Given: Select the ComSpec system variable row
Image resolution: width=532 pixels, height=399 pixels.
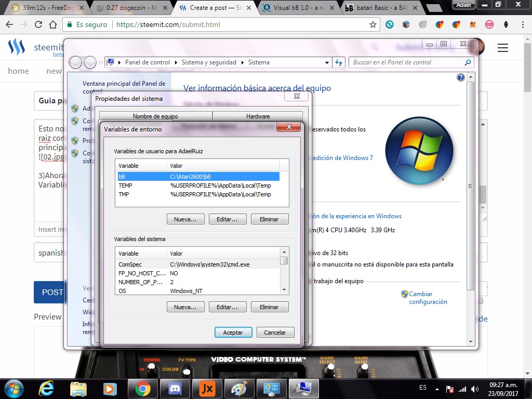Looking at the screenshot, I should click(198, 264).
